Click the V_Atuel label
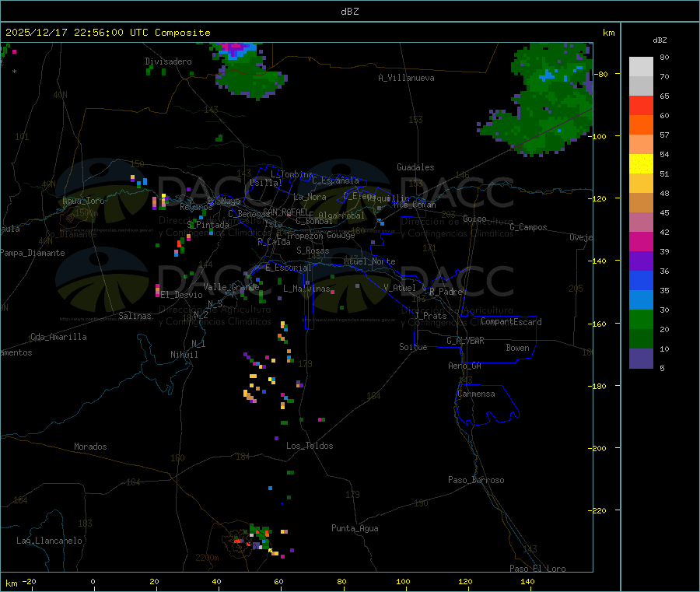The height and width of the screenshot is (592, 700). (x=400, y=288)
